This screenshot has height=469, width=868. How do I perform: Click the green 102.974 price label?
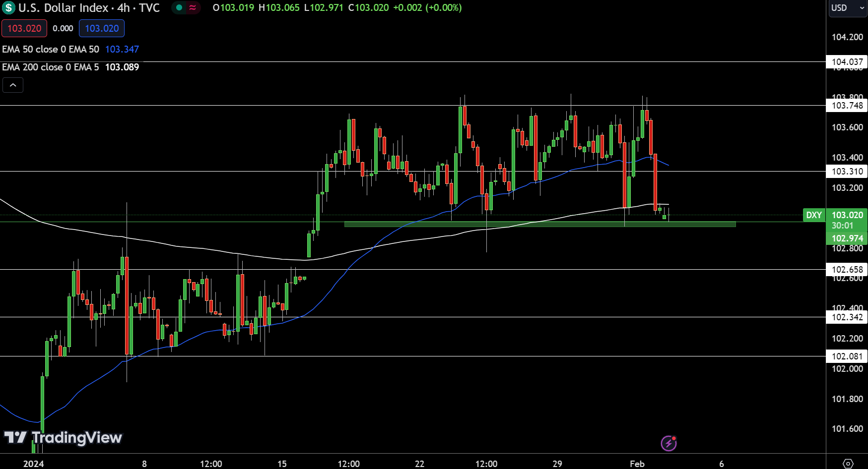(x=847, y=238)
